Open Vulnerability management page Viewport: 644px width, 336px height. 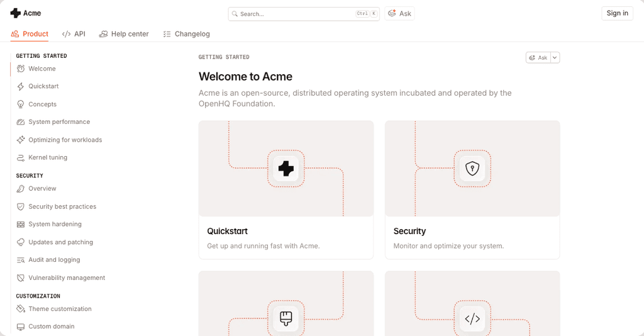click(67, 278)
